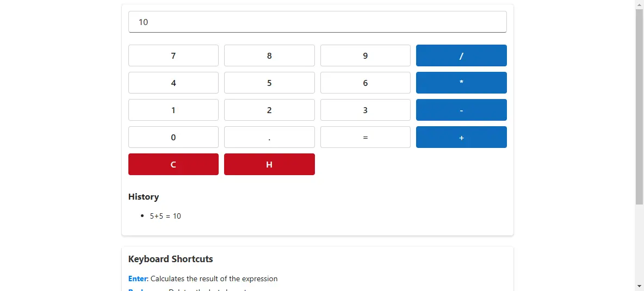The image size is (644, 291).
Task: Focus the calculator display field showing 10
Action: point(318,22)
